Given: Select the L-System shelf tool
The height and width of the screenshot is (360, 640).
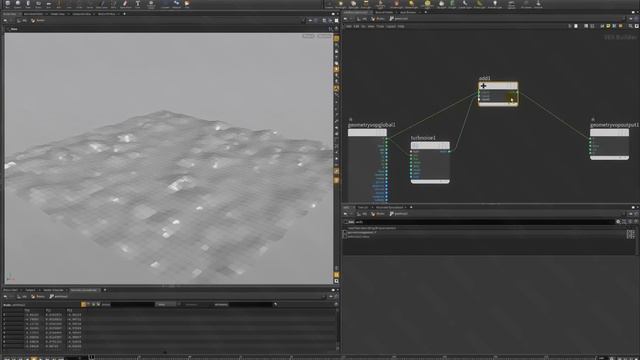Looking at the screenshot, I should [x=165, y=4].
